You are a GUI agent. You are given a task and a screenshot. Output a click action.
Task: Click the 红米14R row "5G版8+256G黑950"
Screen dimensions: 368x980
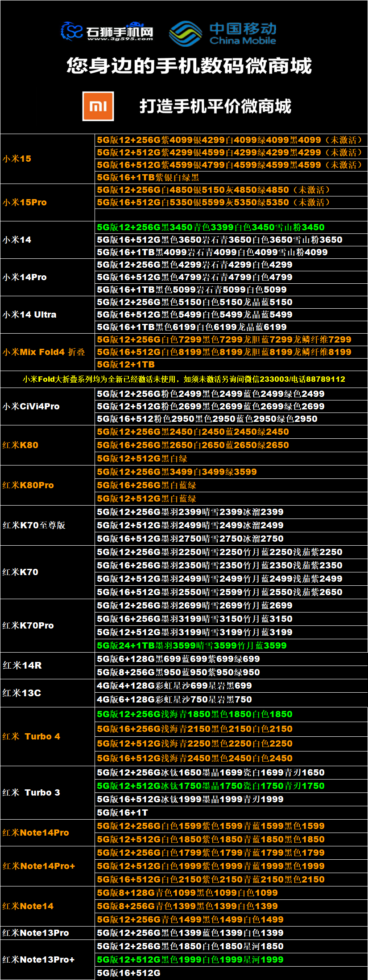tap(231, 672)
